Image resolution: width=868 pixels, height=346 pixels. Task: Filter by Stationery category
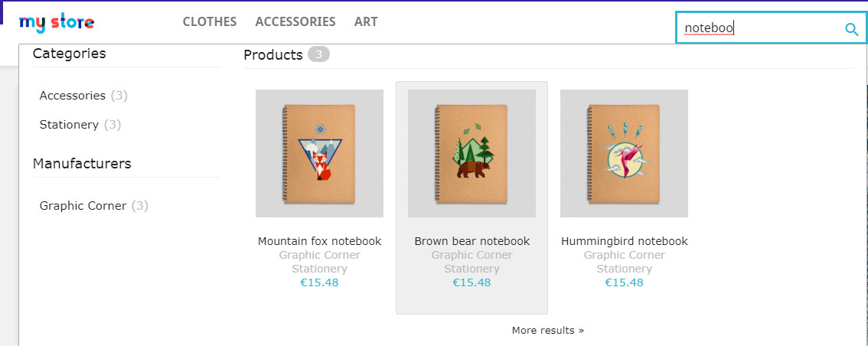tap(69, 124)
